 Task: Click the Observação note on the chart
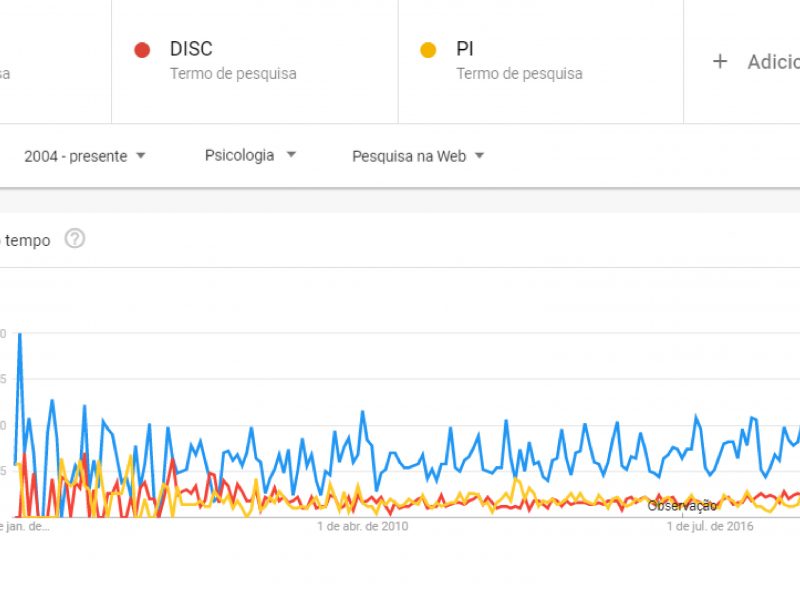tap(682, 506)
